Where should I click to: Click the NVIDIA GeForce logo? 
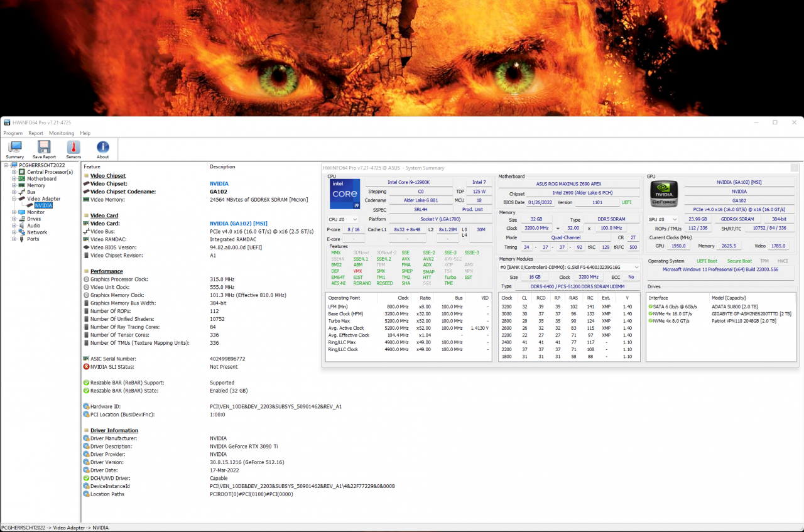pos(664,195)
